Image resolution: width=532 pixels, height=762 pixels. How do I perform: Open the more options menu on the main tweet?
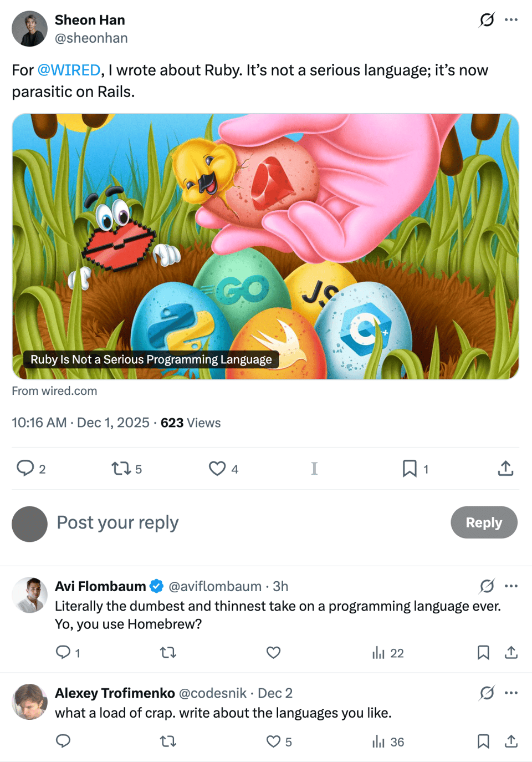(511, 20)
